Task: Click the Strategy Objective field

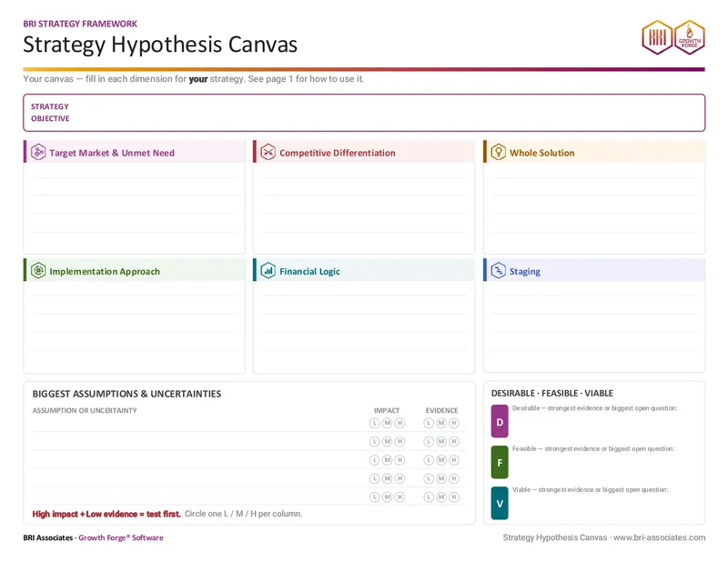Action: click(364, 113)
